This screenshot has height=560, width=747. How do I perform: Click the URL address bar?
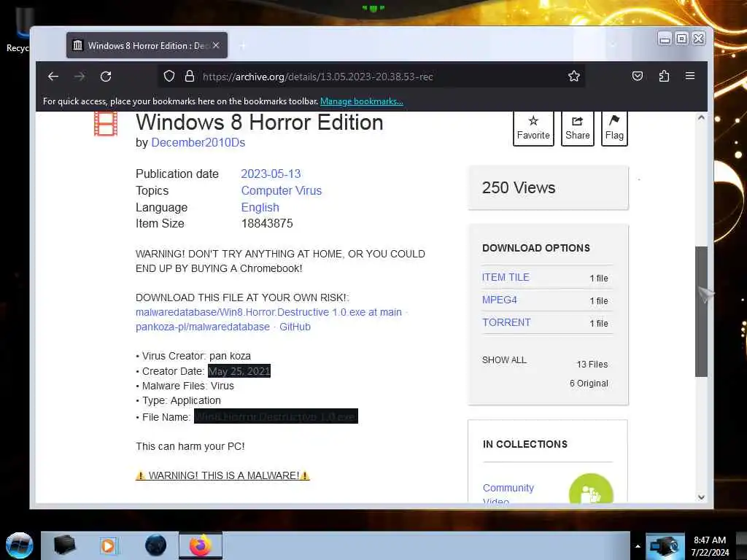pyautogui.click(x=371, y=76)
